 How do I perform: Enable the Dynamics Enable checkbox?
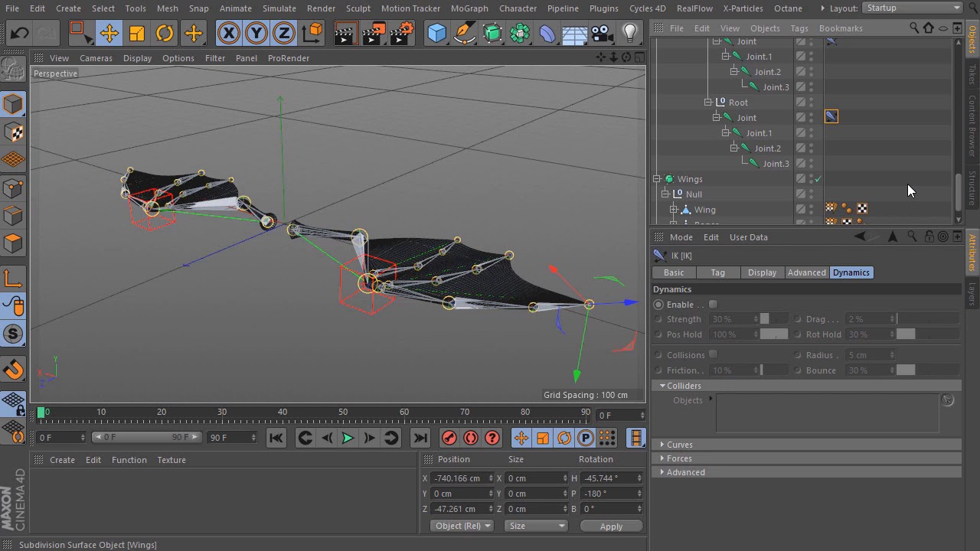click(714, 305)
